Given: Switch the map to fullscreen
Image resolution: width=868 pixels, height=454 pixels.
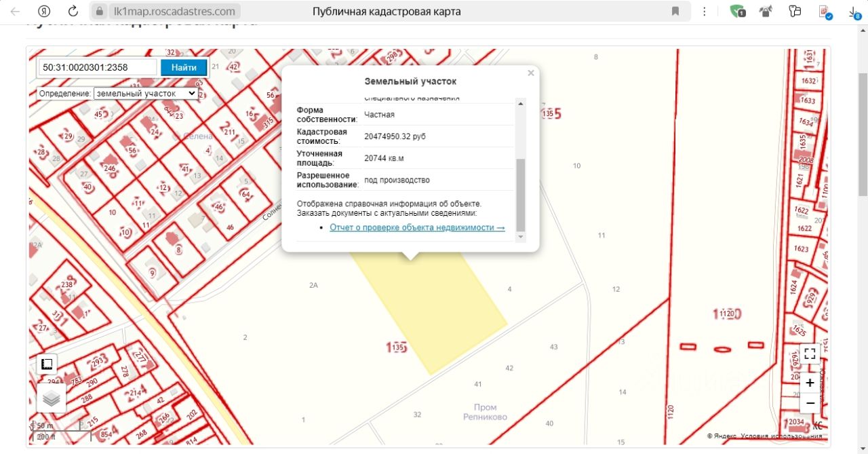Looking at the screenshot, I should pyautogui.click(x=810, y=354).
